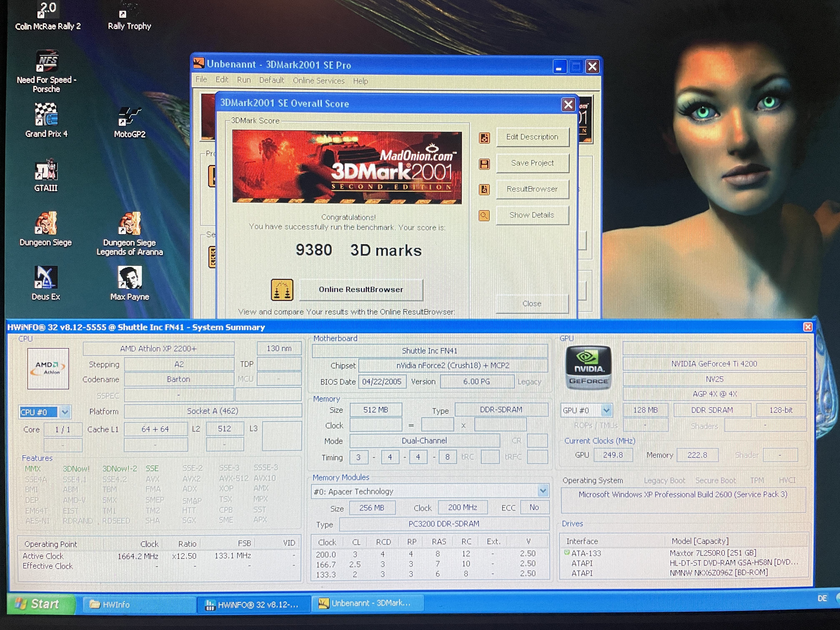Click the Show Details magnifier icon
840x630 pixels.
484,216
